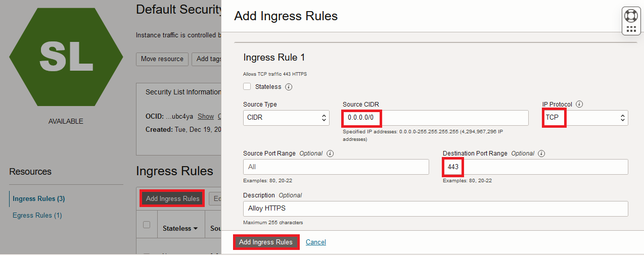Open the Source Type dropdown
644x256 pixels.
click(x=286, y=118)
